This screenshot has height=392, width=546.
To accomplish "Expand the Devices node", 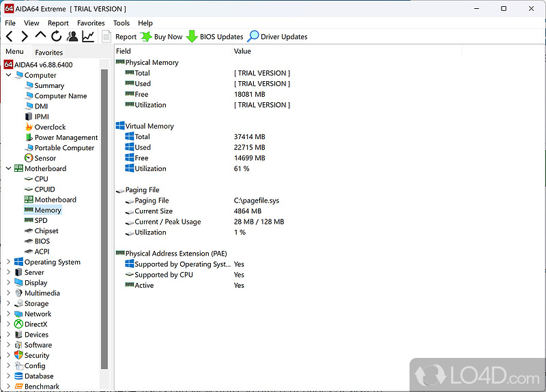I will (9, 335).
